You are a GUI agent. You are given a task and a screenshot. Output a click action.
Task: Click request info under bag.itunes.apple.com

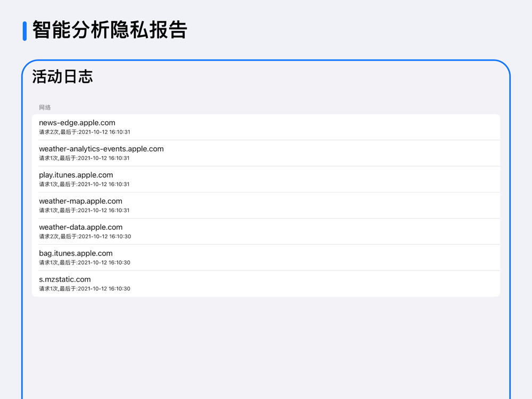pyautogui.click(x=85, y=263)
